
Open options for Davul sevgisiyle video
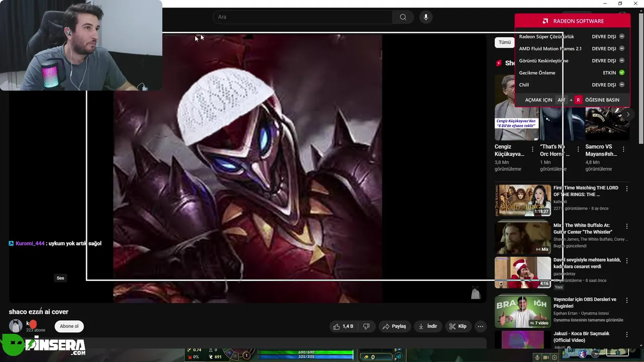[x=627, y=260]
